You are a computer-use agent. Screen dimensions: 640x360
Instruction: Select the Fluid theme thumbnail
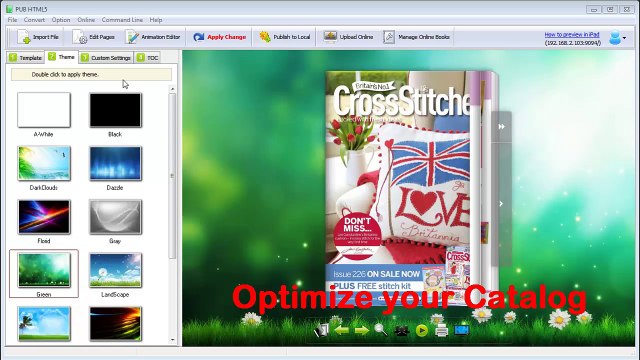point(44,217)
